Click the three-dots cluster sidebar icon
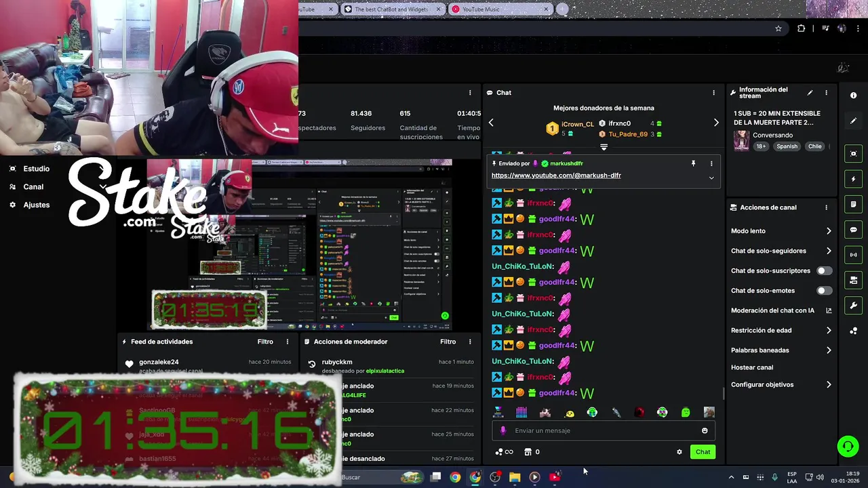 tap(853, 331)
